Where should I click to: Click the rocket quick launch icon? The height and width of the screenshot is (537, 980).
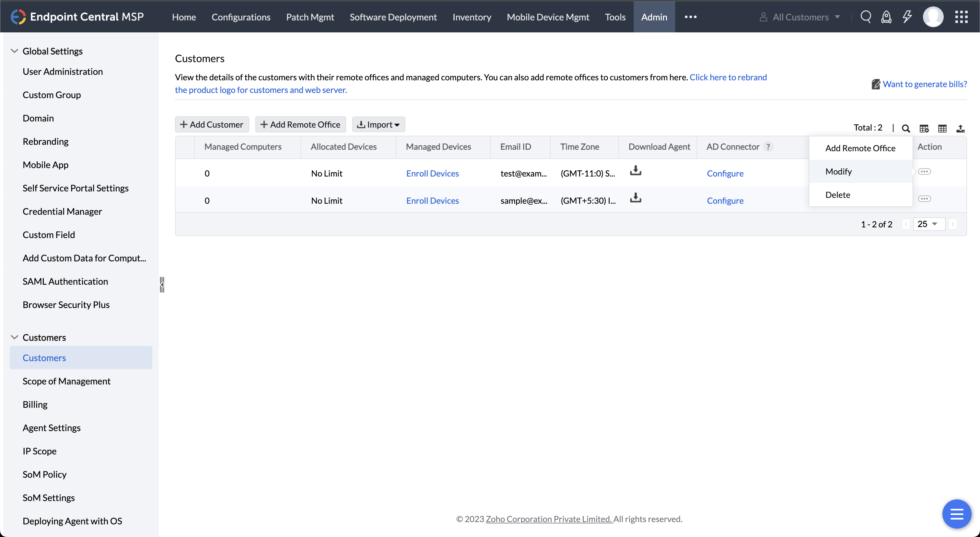(x=886, y=17)
